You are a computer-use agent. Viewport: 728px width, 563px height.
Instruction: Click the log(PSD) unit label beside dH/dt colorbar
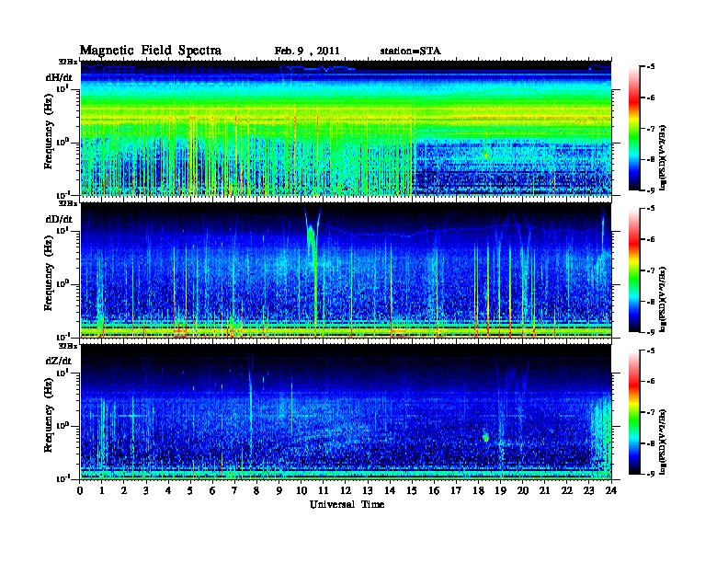[x=663, y=157]
